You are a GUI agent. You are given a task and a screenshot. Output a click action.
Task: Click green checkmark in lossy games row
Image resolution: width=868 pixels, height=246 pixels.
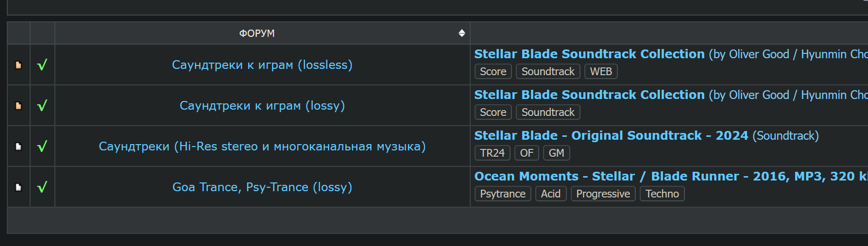42,106
